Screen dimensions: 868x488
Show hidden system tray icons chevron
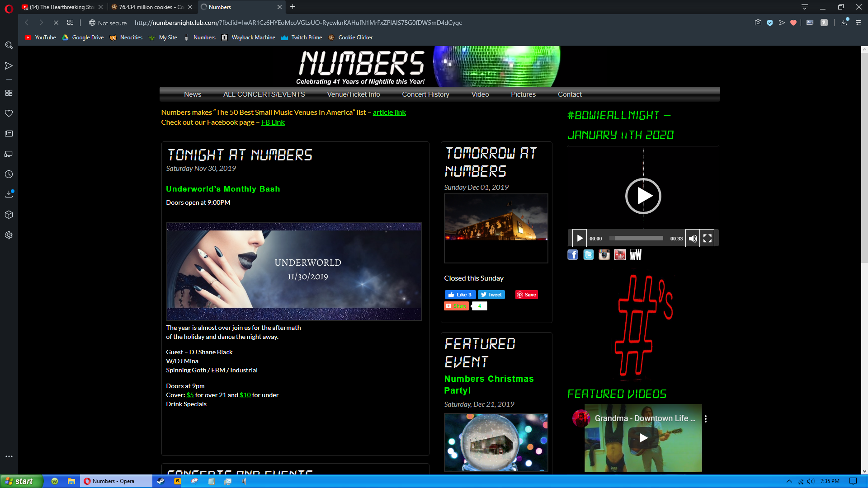click(789, 481)
